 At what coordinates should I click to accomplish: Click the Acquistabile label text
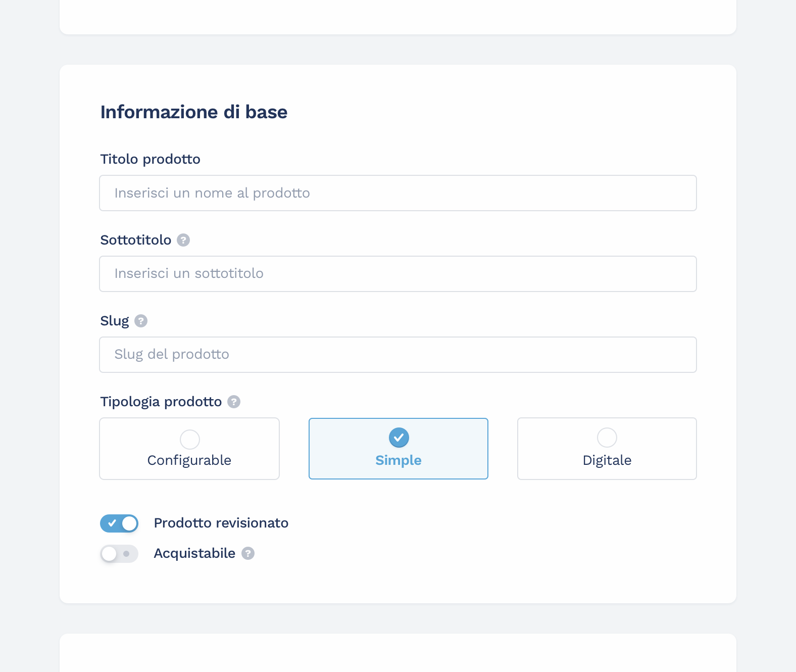point(194,553)
